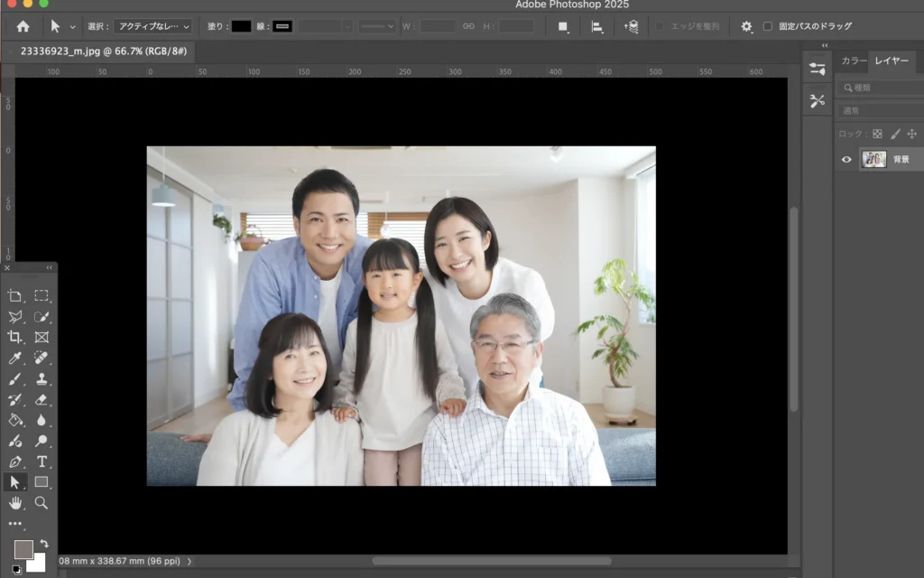Expand the path alignment dropdown

click(x=596, y=26)
